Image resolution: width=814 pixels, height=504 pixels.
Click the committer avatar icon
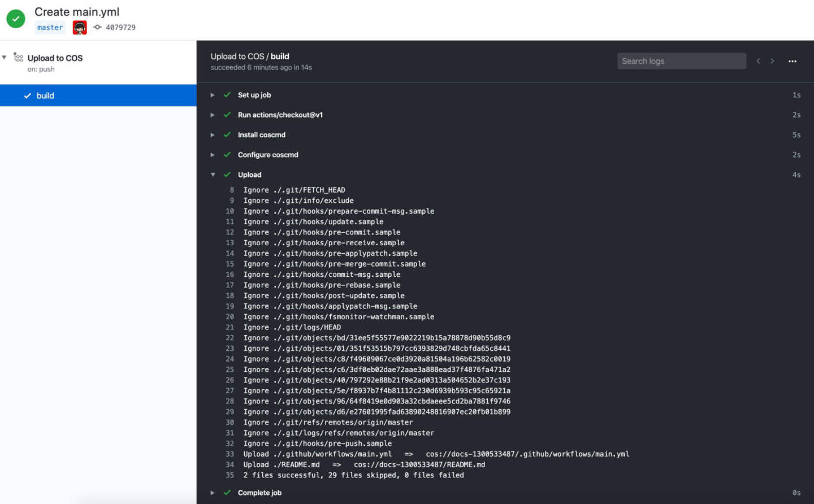coord(79,27)
